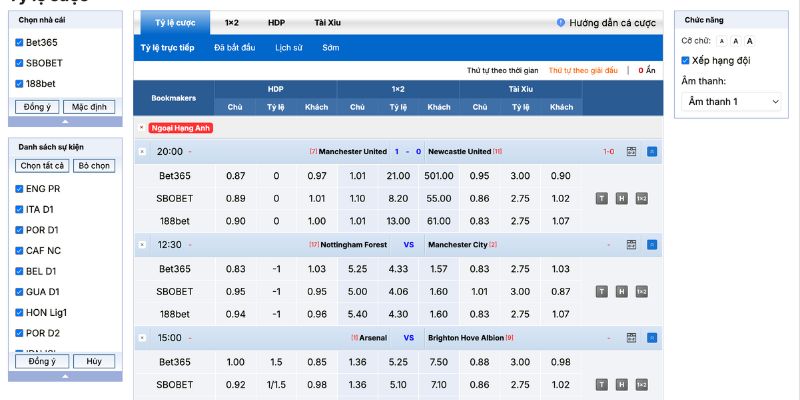Image resolution: width=800 pixels, height=400 pixels.
Task: Open the Âm thanh 1 sound dropdown
Action: click(x=733, y=101)
